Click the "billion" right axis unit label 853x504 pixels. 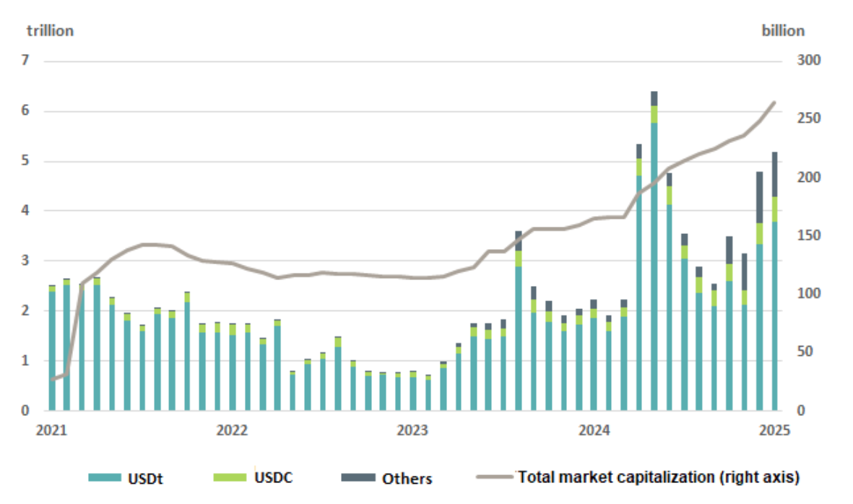point(782,30)
